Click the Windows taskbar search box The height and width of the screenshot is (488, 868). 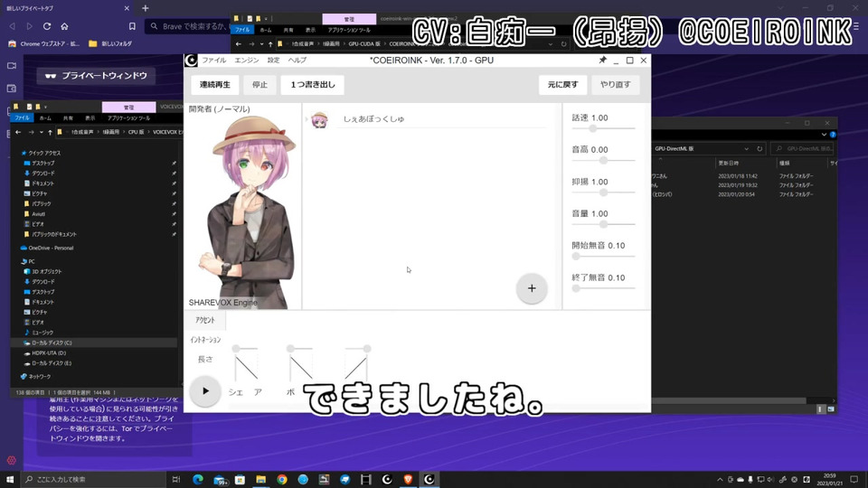coord(93,479)
